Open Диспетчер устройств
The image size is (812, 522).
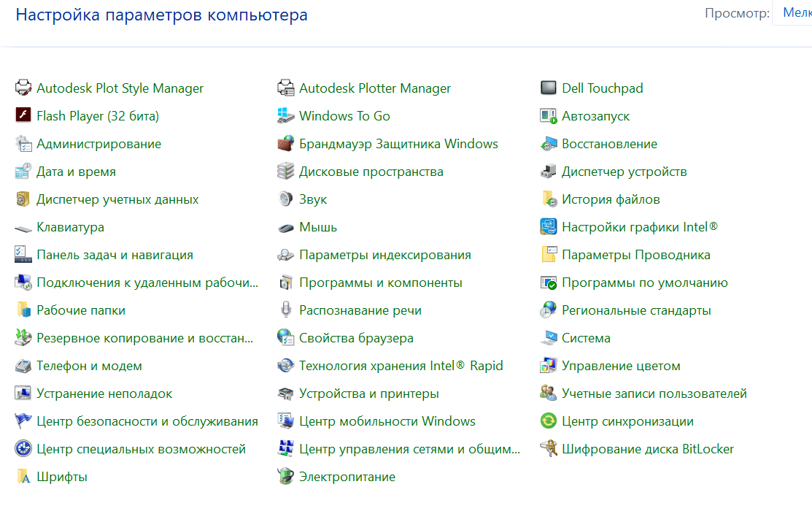tap(624, 172)
